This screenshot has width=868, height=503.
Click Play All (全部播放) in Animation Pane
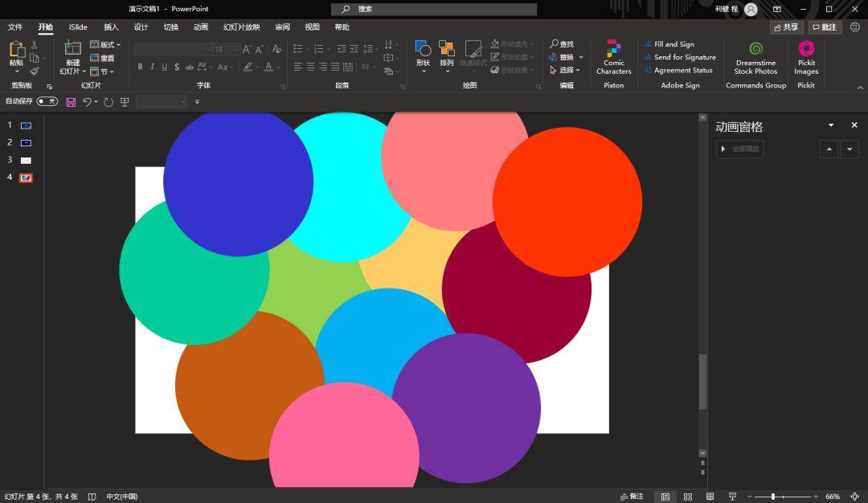click(x=740, y=149)
